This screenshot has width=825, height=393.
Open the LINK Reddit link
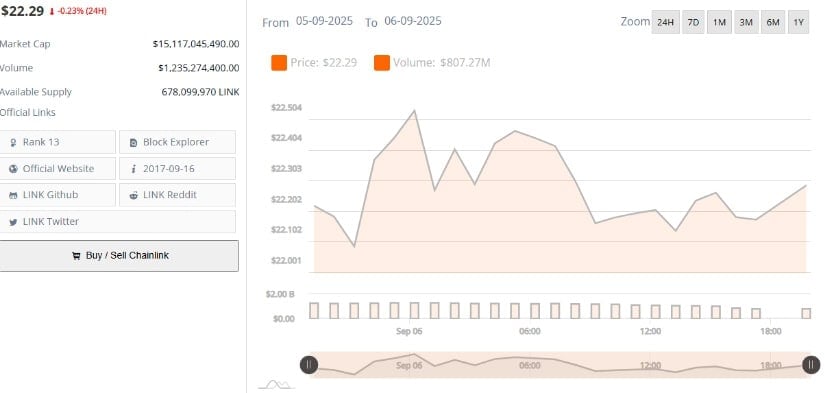coord(177,195)
